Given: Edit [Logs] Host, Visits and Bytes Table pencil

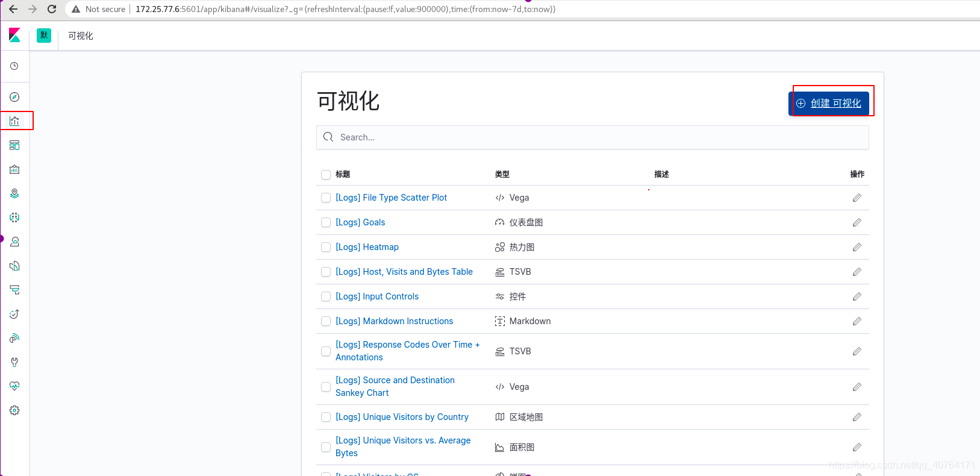Looking at the screenshot, I should pos(857,272).
